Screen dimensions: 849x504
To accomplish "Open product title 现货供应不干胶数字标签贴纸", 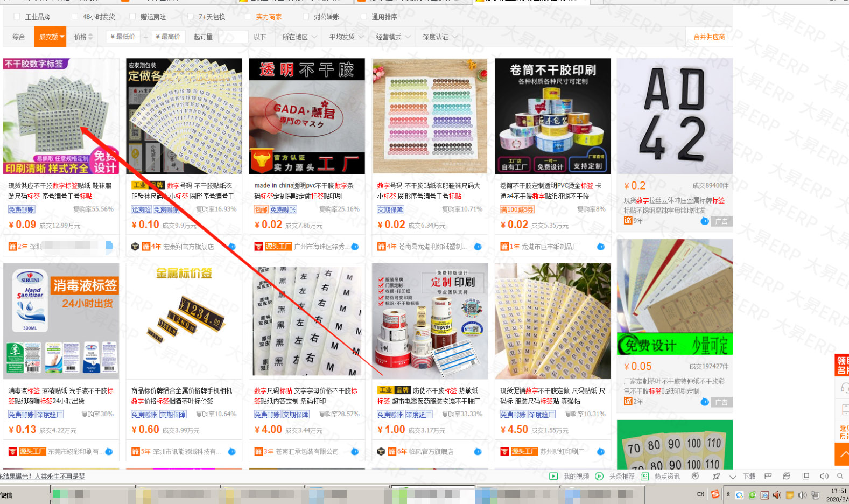I will coord(60,191).
